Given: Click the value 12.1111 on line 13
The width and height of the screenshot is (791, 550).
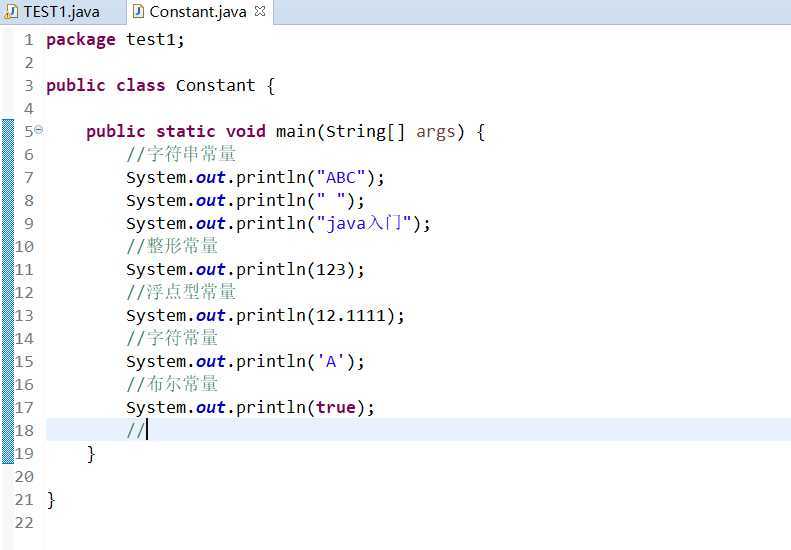Looking at the screenshot, I should coord(351,315).
